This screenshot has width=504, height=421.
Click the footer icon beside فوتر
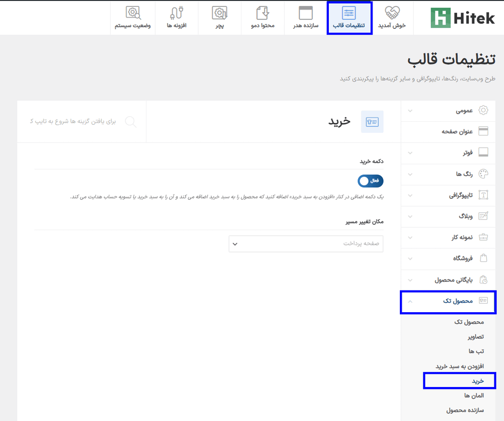[483, 152]
